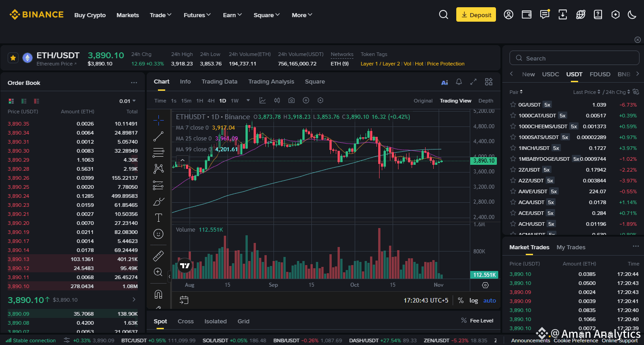The height and width of the screenshot is (345, 644).
Task: Click the plus-circle icon in chart toolbar
Action: (306, 100)
